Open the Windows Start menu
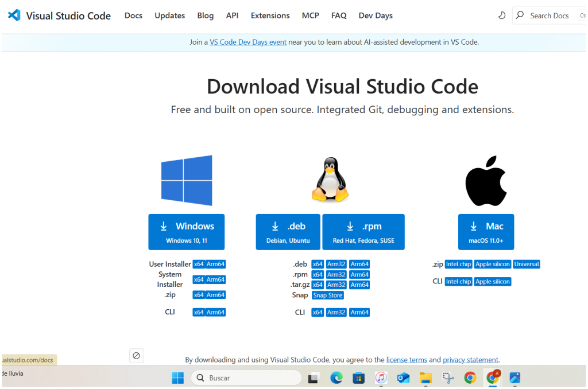Screen dimensions: 588x389 [177, 378]
